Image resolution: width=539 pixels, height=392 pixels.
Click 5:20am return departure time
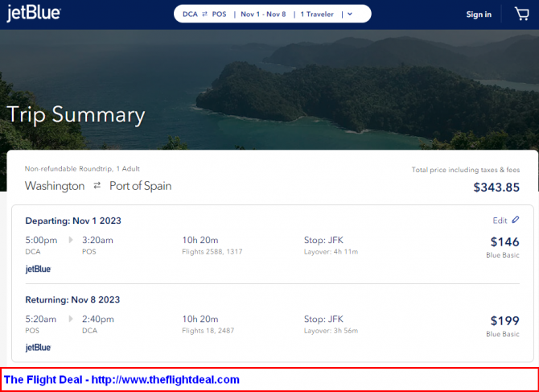tap(40, 319)
